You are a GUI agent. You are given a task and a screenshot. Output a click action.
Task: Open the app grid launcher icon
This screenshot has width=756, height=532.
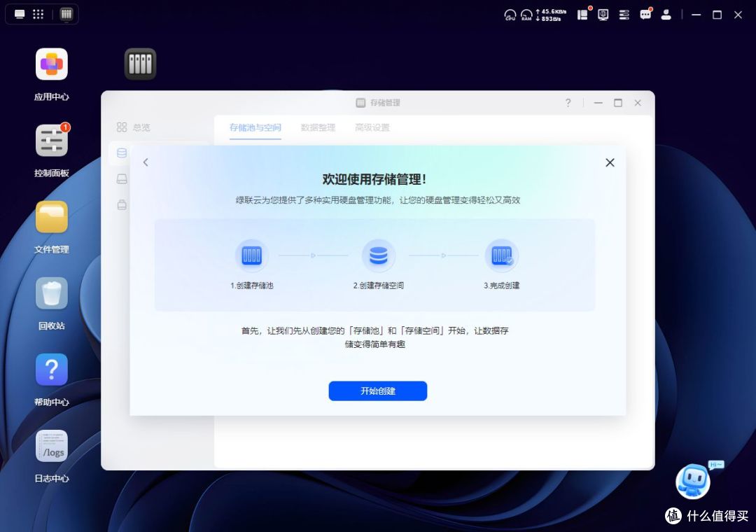(38, 14)
